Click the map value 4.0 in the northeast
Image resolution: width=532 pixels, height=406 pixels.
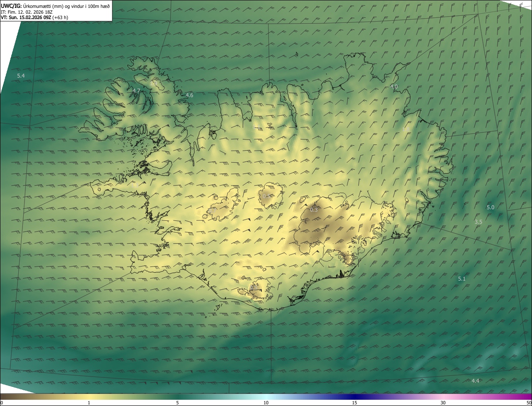click(394, 86)
